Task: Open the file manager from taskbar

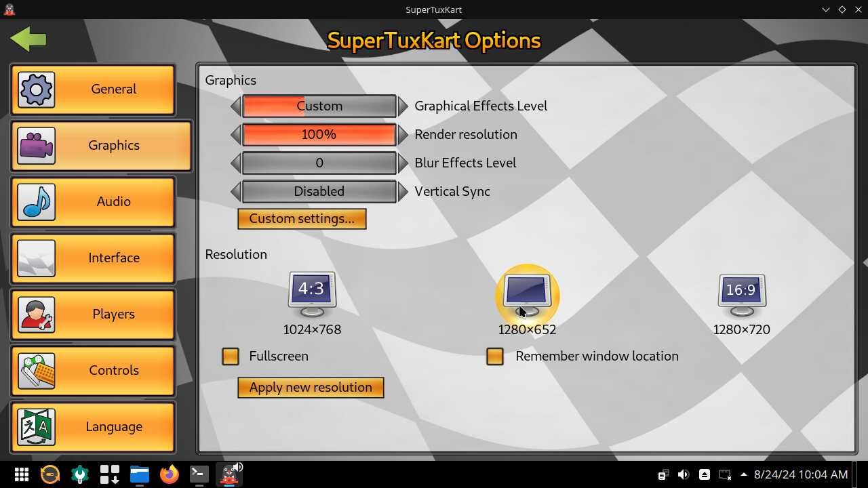Action: tap(140, 474)
